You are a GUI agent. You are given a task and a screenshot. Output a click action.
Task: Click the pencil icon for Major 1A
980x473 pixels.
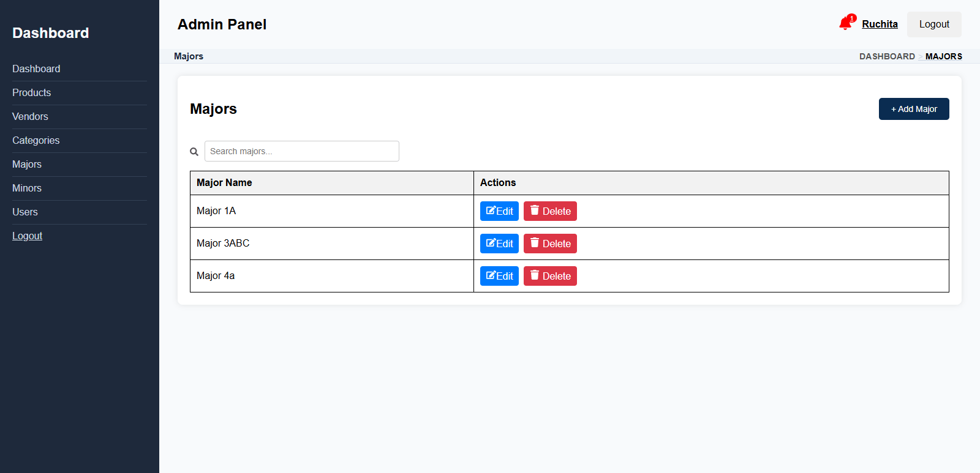(x=491, y=210)
